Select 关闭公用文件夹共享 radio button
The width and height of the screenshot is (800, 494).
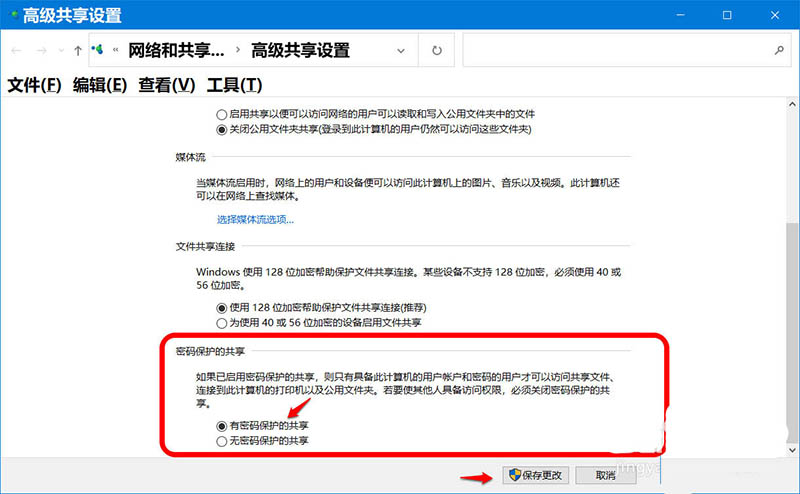[221, 130]
